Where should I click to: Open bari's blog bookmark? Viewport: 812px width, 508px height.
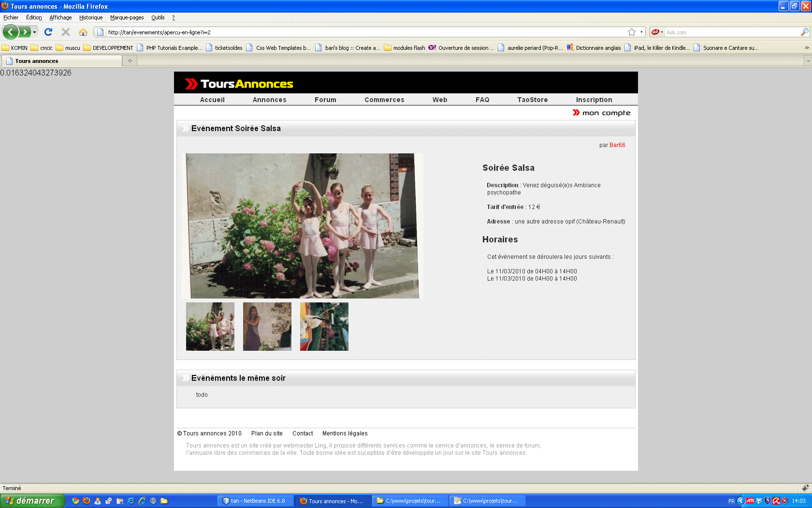click(x=348, y=48)
